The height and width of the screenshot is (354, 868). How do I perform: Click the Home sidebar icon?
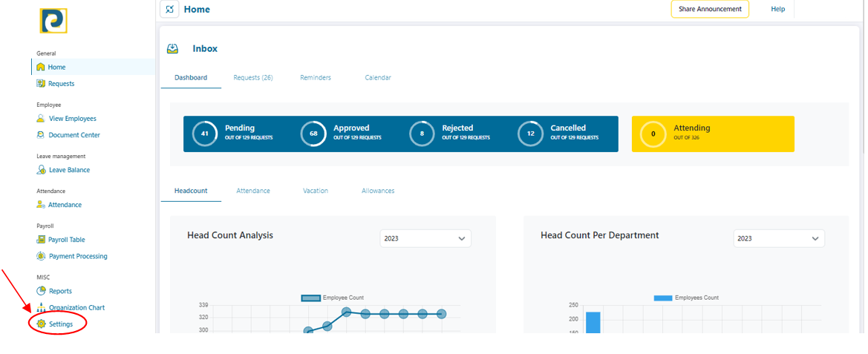[41, 68]
